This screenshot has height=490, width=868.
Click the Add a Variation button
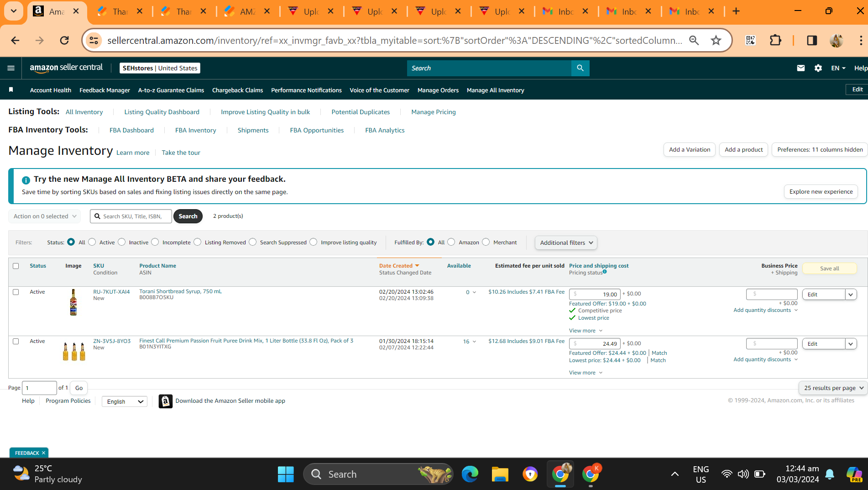[689, 149]
